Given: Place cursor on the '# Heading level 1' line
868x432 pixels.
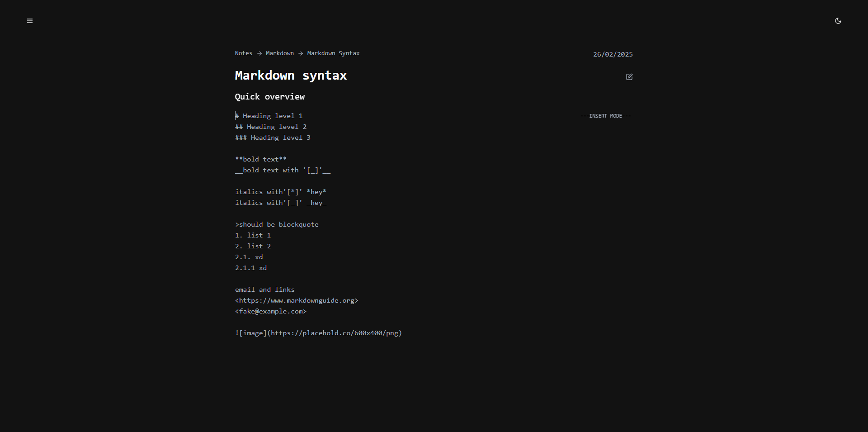Looking at the screenshot, I should point(269,116).
